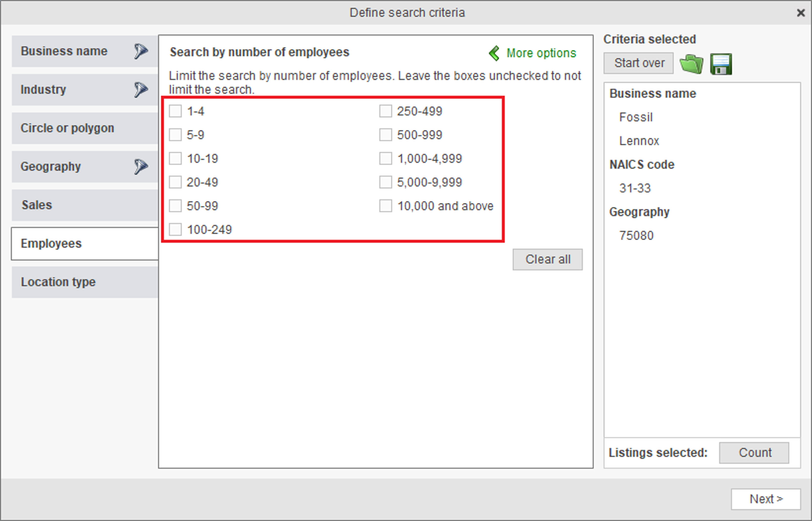Screen dimensions: 812x521
Task: Enable the 250-499 employees checkbox
Action: pyautogui.click(x=385, y=111)
